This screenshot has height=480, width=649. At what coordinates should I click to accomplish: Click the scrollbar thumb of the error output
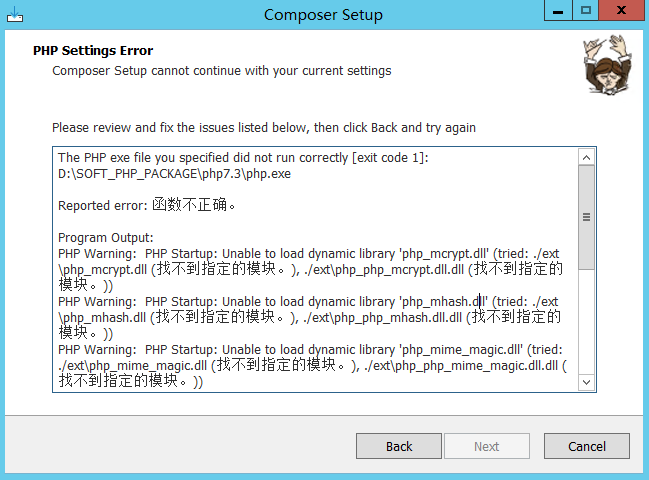click(586, 216)
